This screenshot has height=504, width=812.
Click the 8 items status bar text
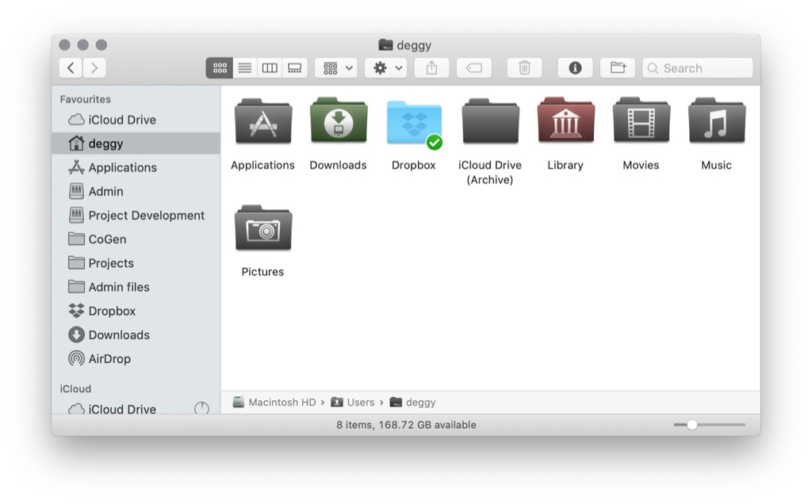[x=407, y=425]
